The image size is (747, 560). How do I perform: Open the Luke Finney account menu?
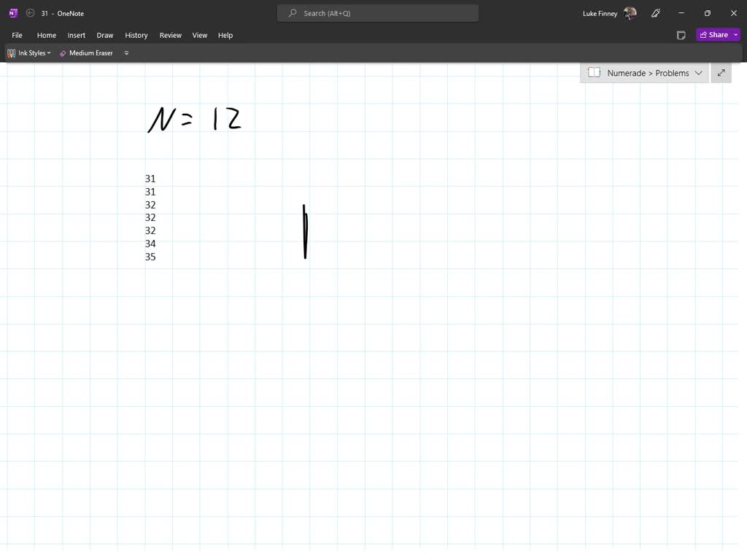point(610,12)
